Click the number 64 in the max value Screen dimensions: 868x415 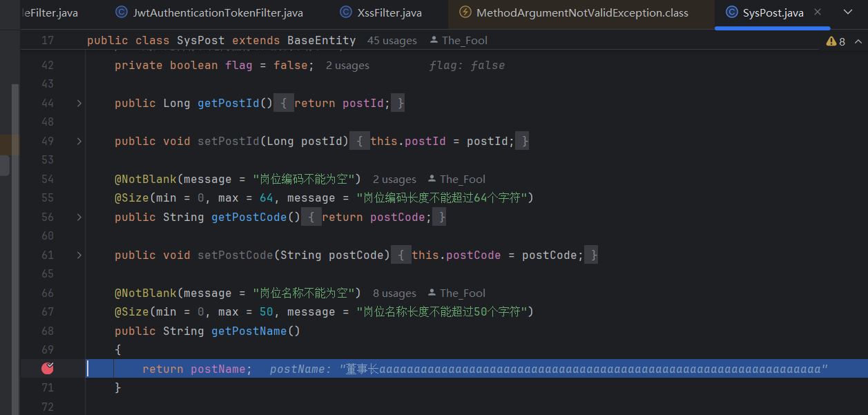point(267,198)
